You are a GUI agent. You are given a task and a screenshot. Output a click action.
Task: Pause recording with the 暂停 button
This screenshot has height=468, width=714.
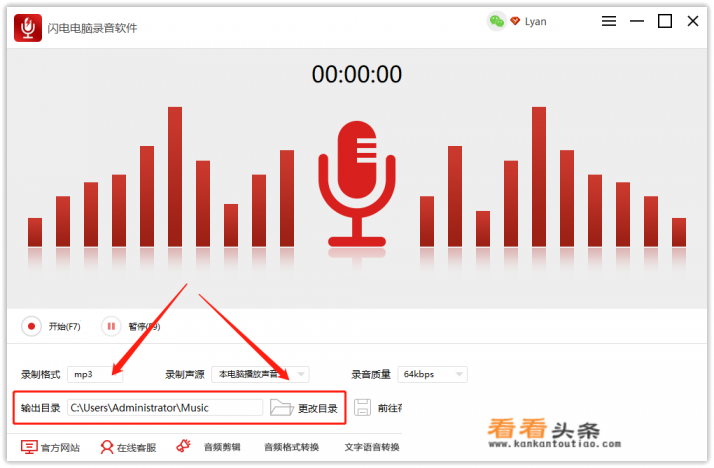[x=111, y=326]
